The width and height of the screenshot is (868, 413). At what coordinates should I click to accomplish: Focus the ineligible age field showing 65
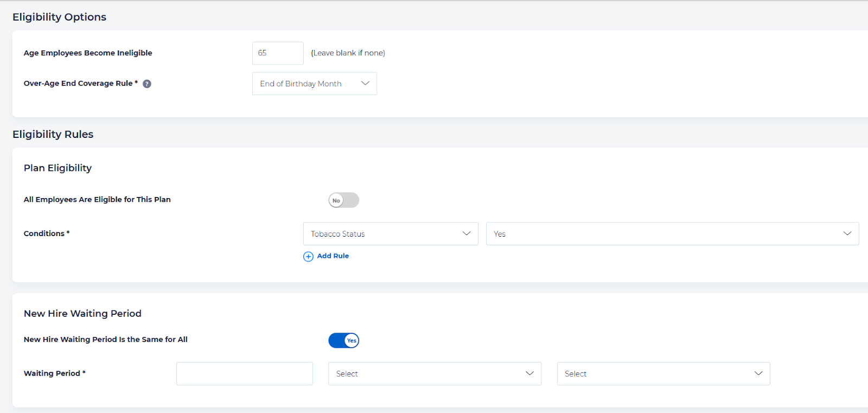pyautogui.click(x=277, y=53)
